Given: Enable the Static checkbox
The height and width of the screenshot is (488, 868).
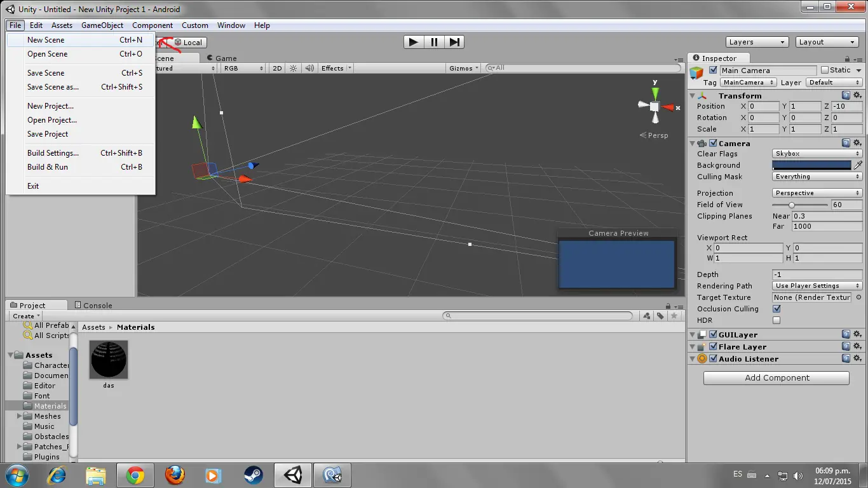Looking at the screenshot, I should (x=825, y=70).
